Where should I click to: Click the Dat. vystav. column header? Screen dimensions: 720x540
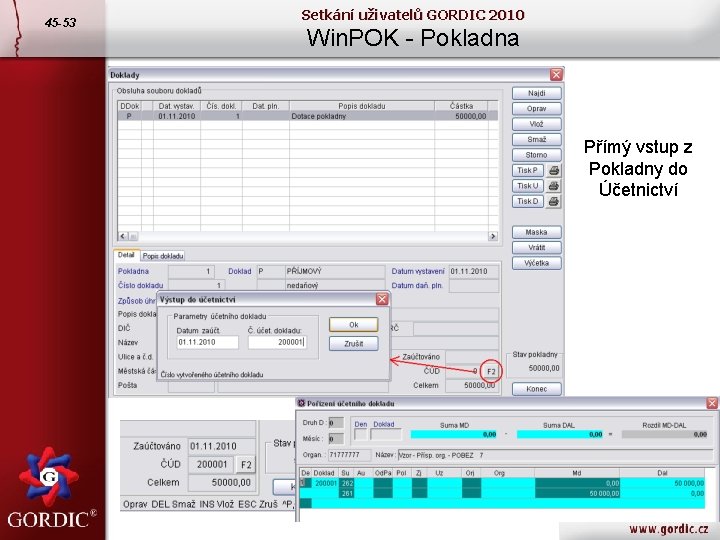(x=177, y=106)
